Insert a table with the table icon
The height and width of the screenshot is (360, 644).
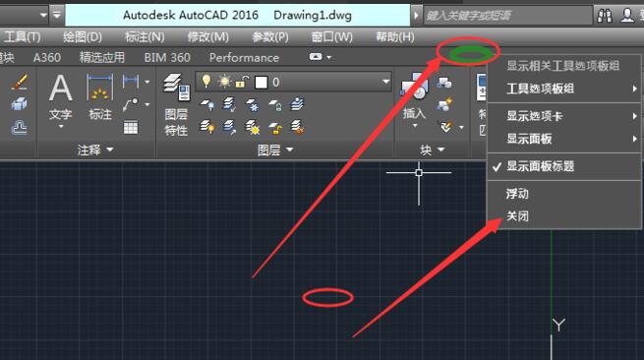pyautogui.click(x=131, y=128)
